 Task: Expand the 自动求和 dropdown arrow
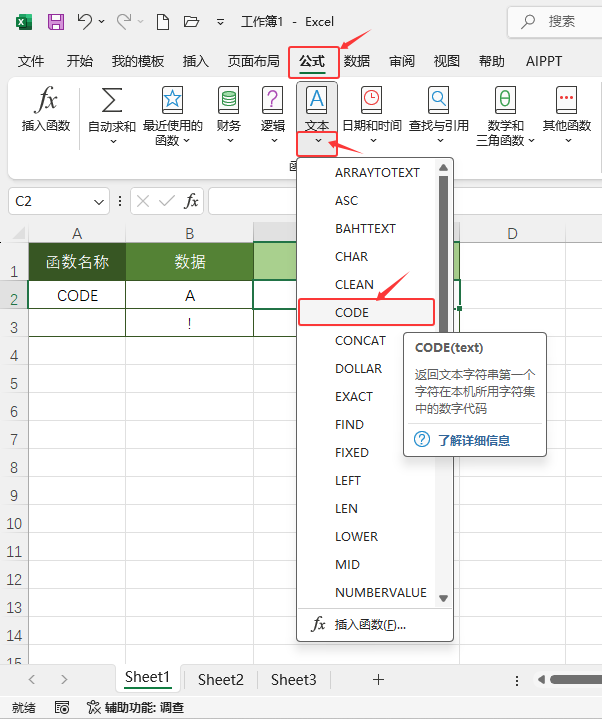coord(113,142)
